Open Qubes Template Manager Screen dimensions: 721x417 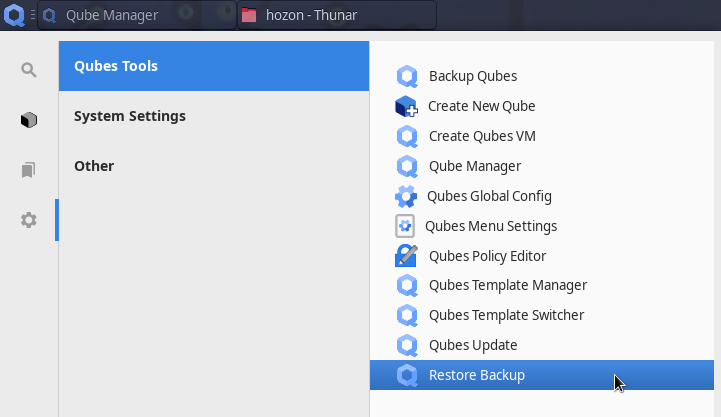pos(542,285)
